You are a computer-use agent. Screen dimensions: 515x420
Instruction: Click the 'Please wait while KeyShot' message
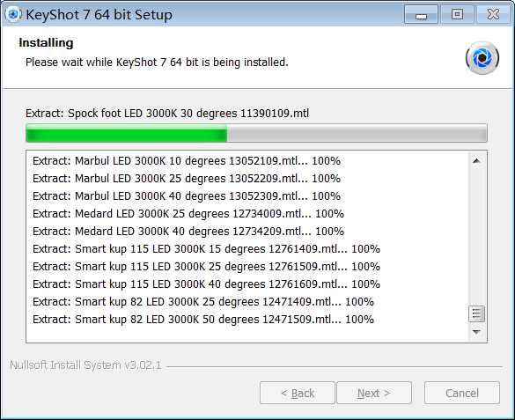pos(157,62)
